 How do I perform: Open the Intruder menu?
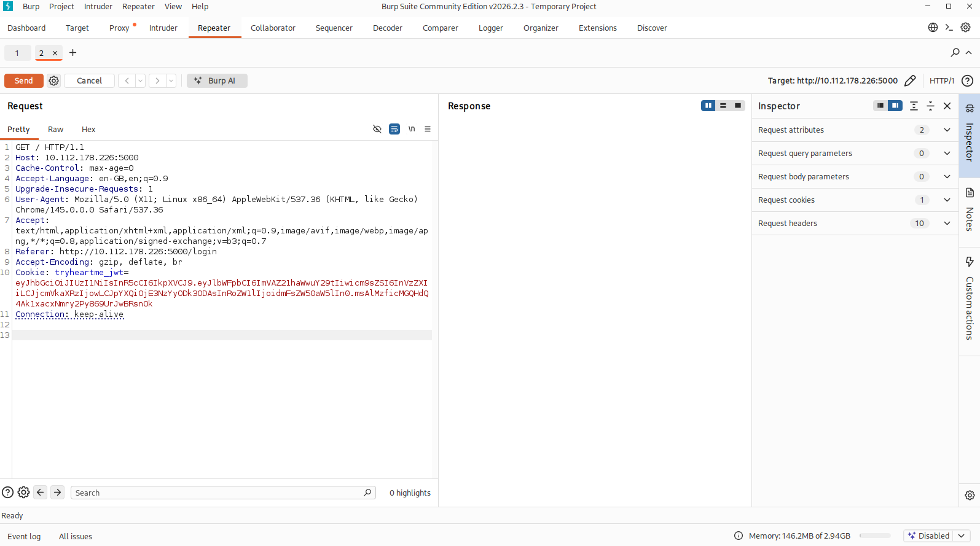98,6
